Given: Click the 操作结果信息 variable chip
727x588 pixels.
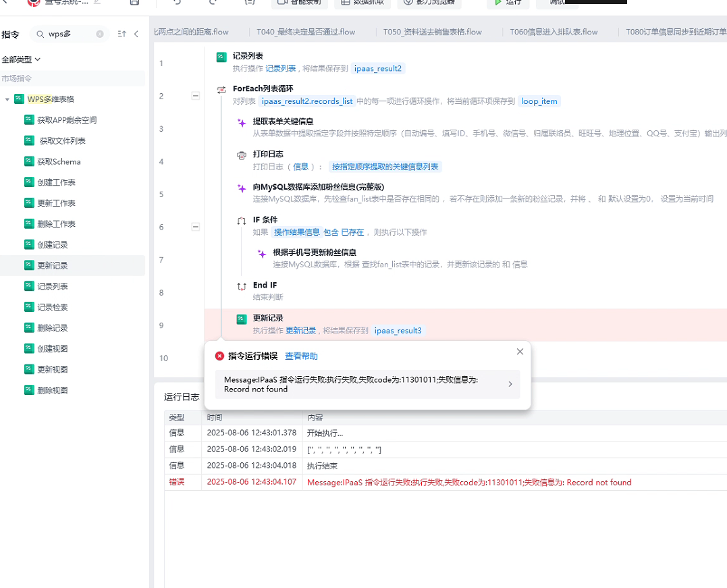Looking at the screenshot, I should 297,232.
